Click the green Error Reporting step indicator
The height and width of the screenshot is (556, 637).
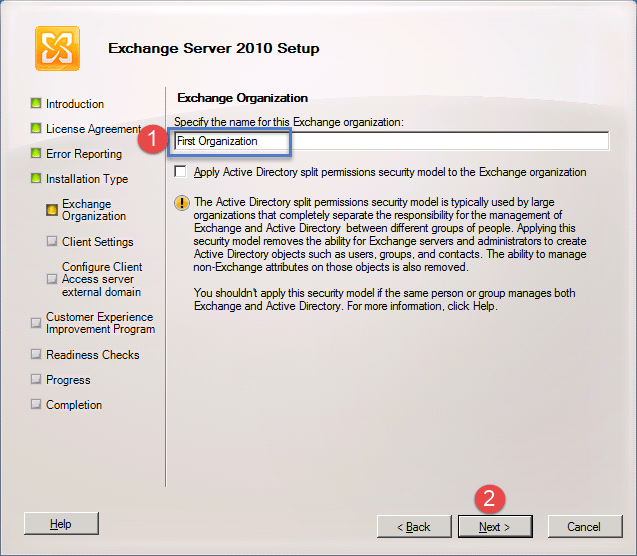pyautogui.click(x=36, y=154)
